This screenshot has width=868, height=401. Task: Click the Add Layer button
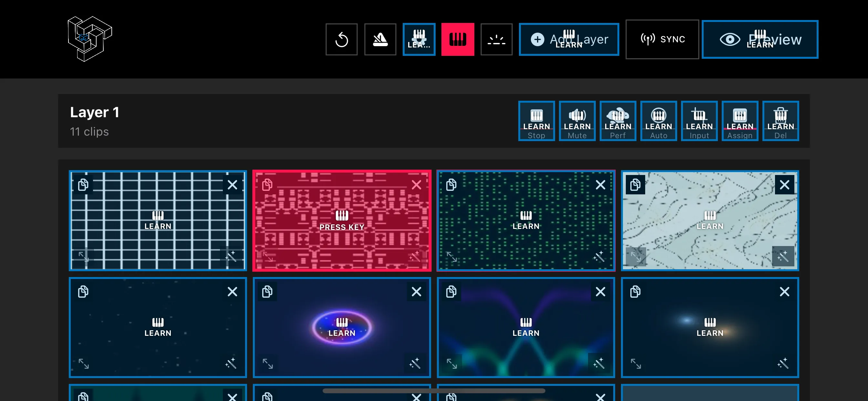[569, 39]
